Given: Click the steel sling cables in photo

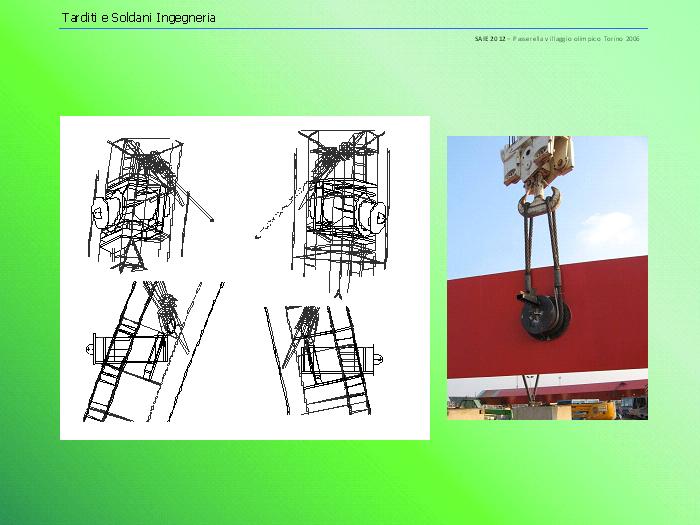Looking at the screenshot, I should 542,255.
